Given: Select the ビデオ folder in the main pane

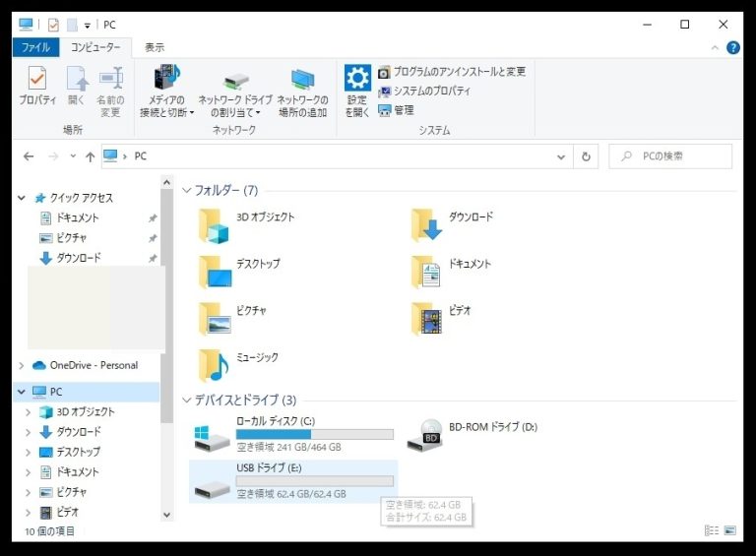Looking at the screenshot, I should [x=426, y=319].
